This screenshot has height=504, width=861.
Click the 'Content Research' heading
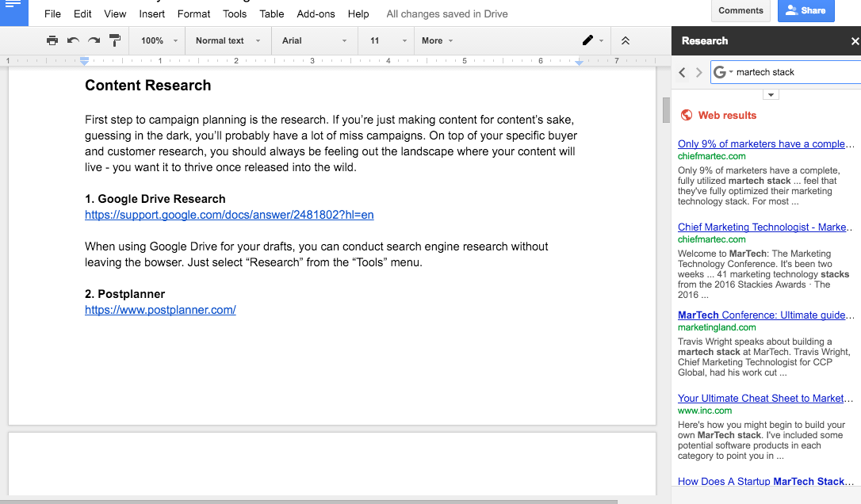pyautogui.click(x=147, y=85)
